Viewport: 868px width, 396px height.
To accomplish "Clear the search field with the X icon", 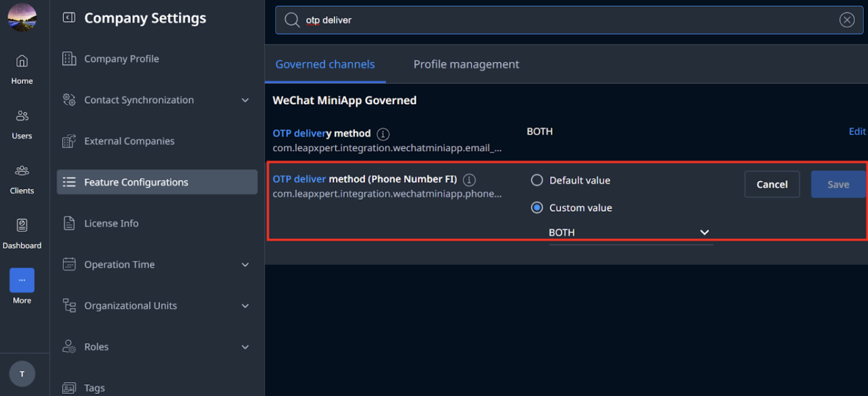I will click(x=846, y=20).
